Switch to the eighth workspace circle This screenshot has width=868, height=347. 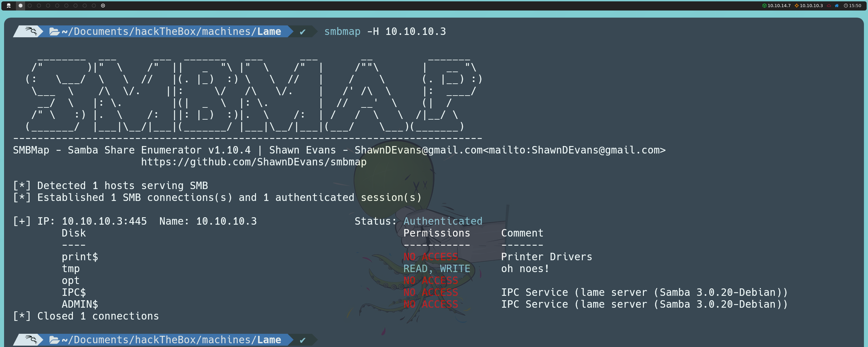85,5
